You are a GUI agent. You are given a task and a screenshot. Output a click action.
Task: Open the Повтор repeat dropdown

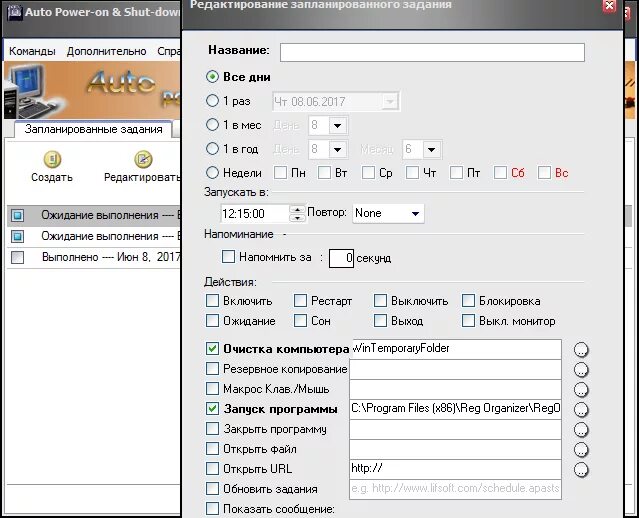pyautogui.click(x=415, y=214)
